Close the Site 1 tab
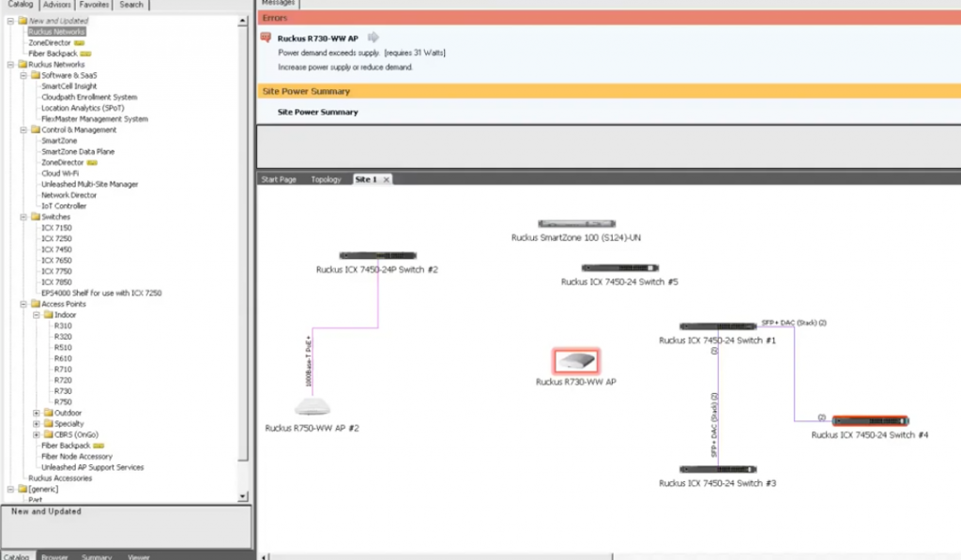Image resolution: width=961 pixels, height=560 pixels. pos(386,179)
